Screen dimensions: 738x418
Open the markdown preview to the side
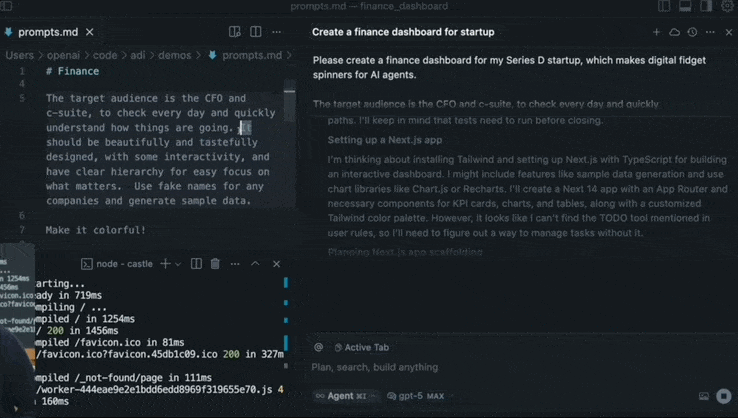point(234,32)
